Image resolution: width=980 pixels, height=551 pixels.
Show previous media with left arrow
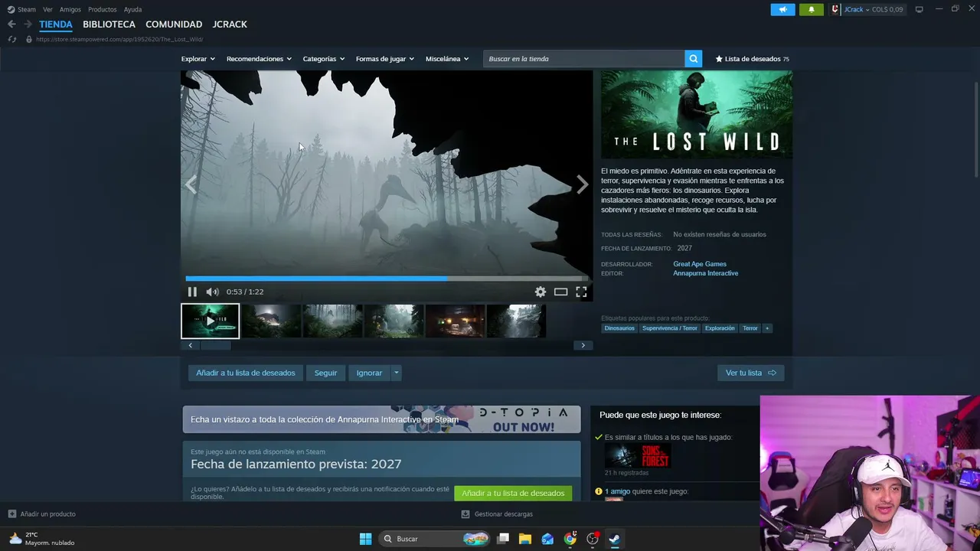click(191, 184)
